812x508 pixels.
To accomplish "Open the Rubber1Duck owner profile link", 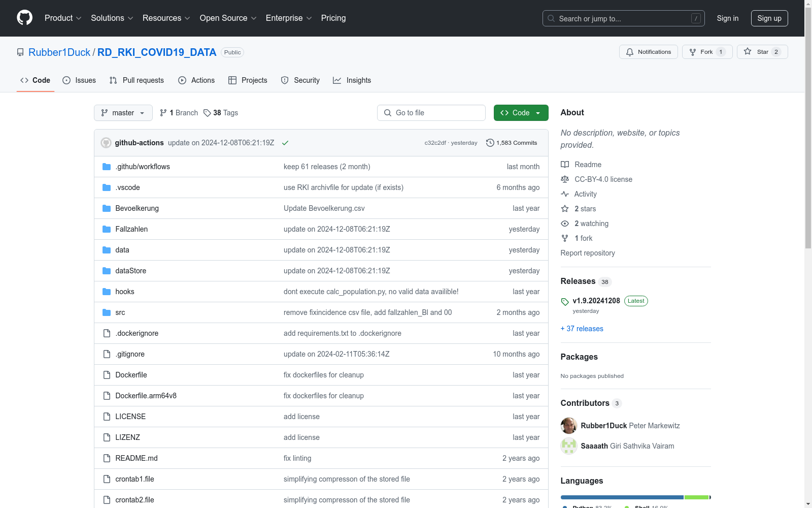I will tap(59, 52).
